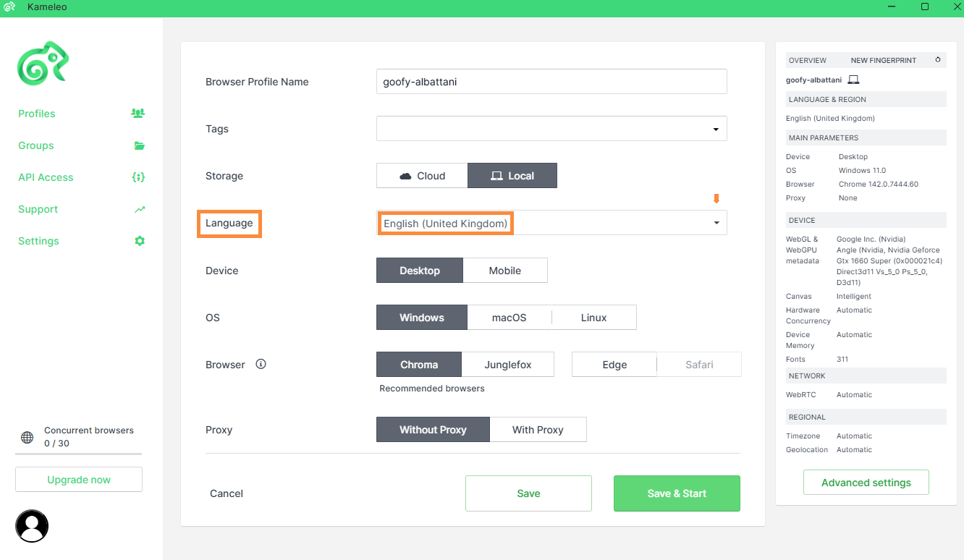Pick the Safari browser option
Screen dimensions: 964x560
pos(699,365)
